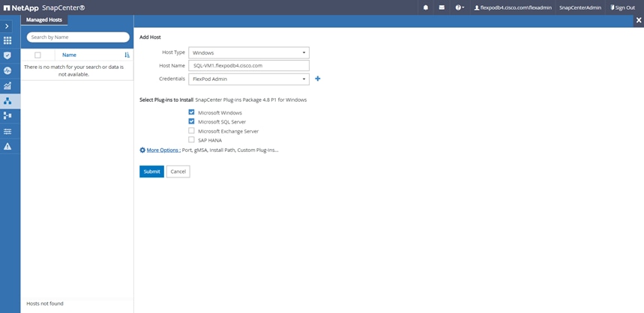This screenshot has width=644, height=313.
Task: Click 'SnapCenter Plug-ins Package 4.8 P1 for Windows' text
Action: [x=251, y=100]
